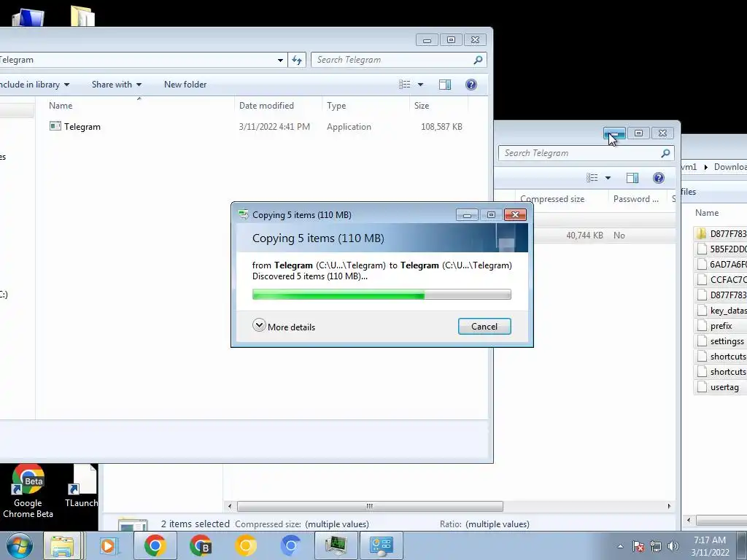
Task: Select the 6AD7A6F file
Action: point(721,264)
